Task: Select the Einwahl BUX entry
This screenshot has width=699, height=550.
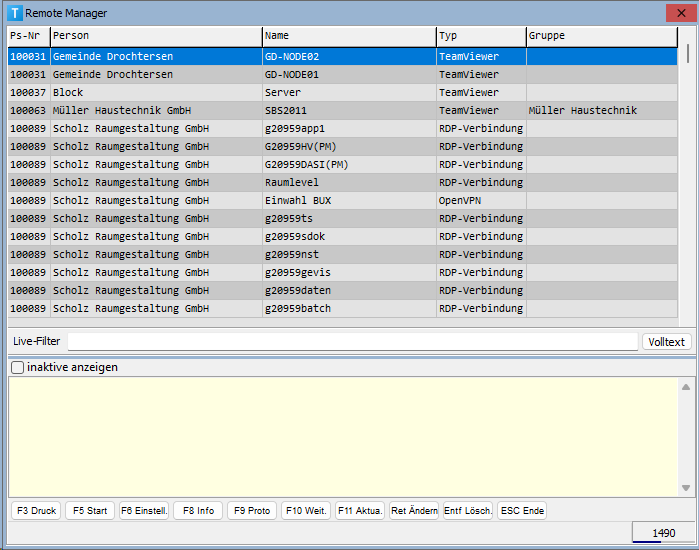Action: [x=342, y=201]
